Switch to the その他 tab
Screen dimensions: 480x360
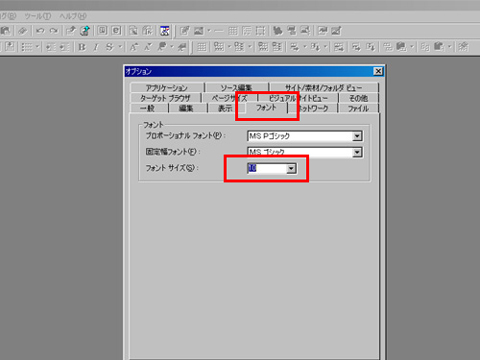358,98
